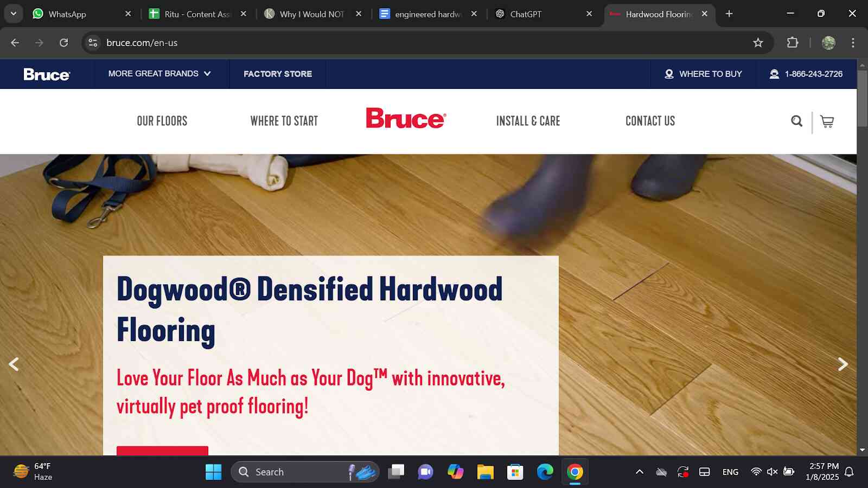The width and height of the screenshot is (868, 488).
Task: Open the Factory Store link
Action: (278, 74)
